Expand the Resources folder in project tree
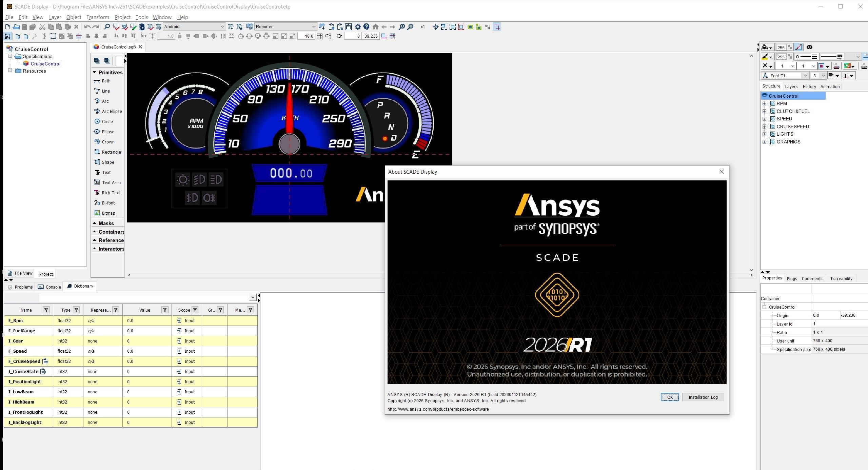Screen dimensions: 868x470 pos(10,71)
